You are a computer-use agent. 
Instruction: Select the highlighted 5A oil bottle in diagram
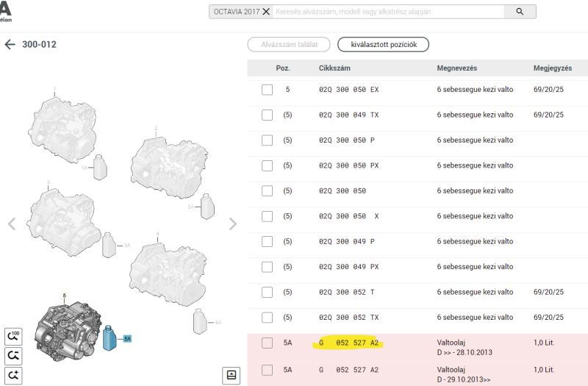tap(110, 338)
